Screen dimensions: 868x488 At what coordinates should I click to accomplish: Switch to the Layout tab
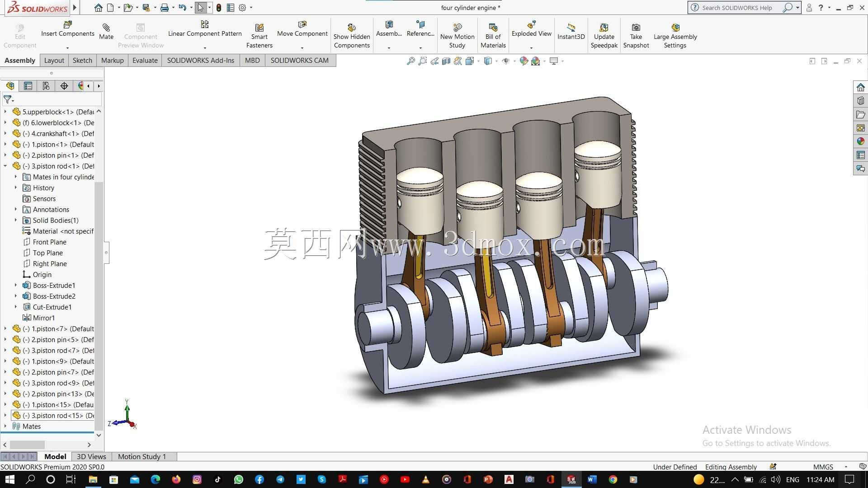point(54,61)
